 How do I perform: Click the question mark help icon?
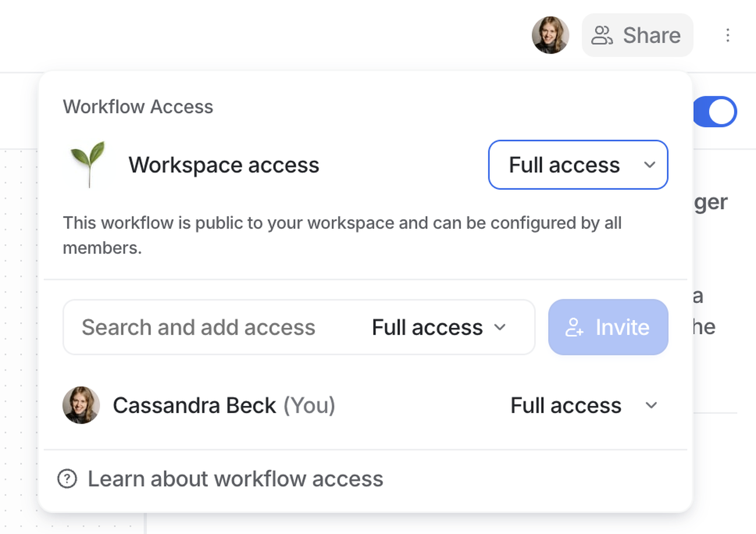tap(67, 479)
